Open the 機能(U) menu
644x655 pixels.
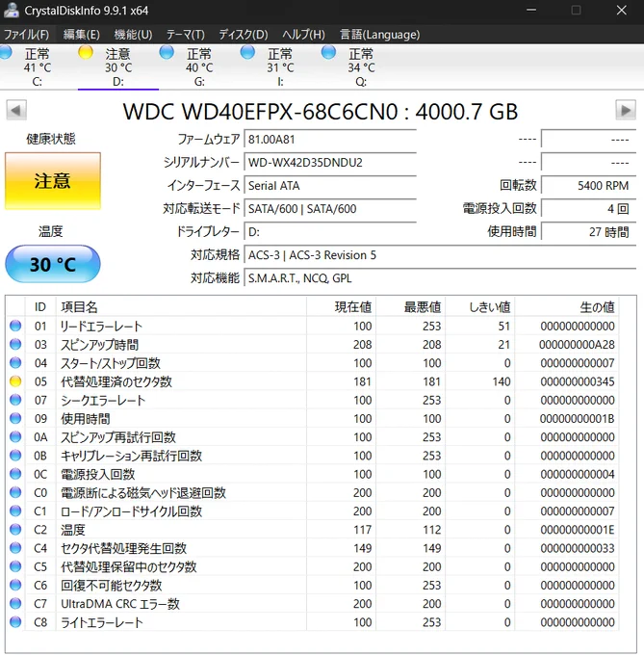tap(133, 35)
